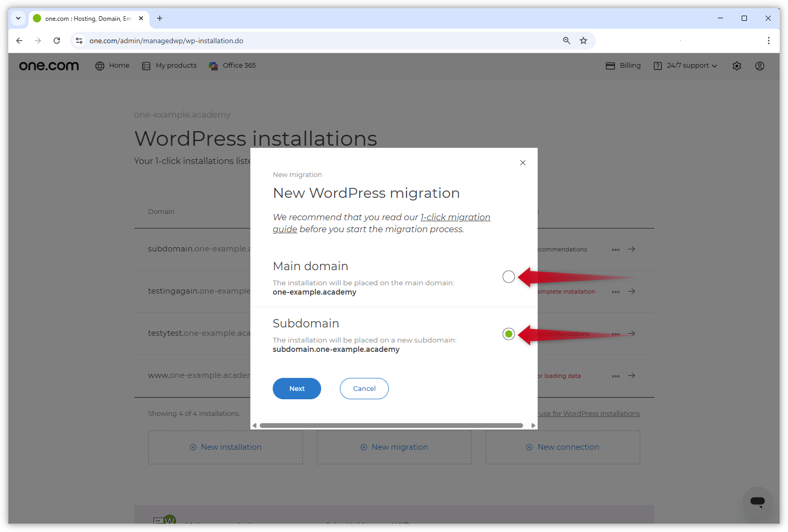Open details arrow for testytest row

pyautogui.click(x=631, y=334)
